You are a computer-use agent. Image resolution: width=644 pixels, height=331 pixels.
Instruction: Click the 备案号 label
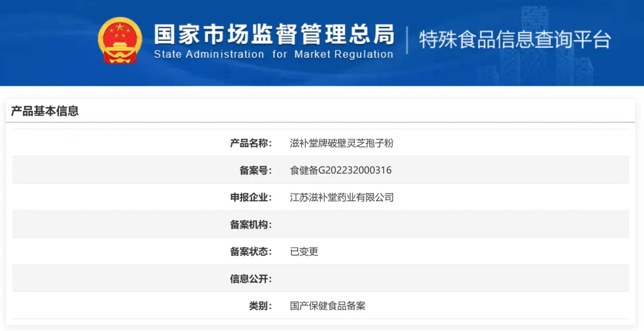(255, 171)
